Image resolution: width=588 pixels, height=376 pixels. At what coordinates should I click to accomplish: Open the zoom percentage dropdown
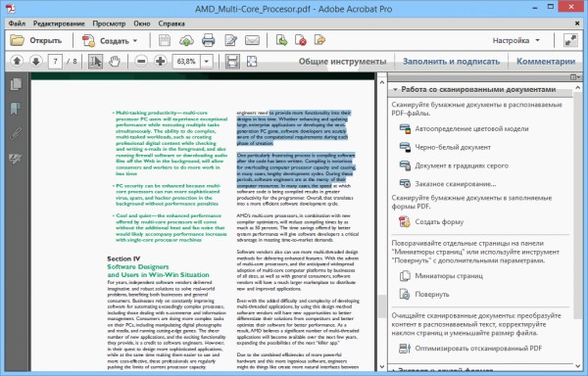click(207, 62)
